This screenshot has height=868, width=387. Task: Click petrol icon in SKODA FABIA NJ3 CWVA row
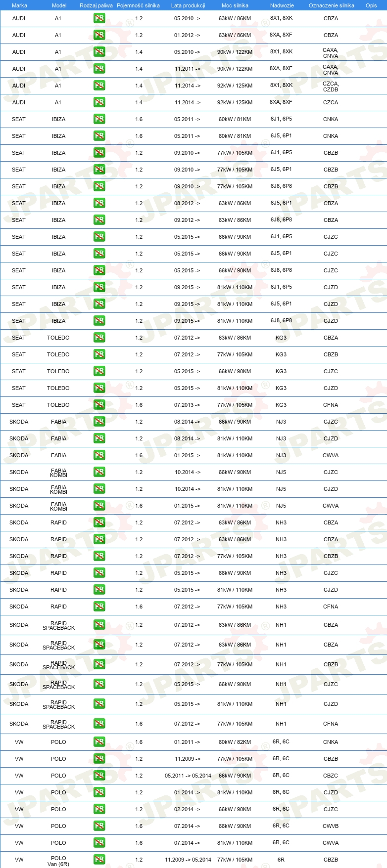[x=99, y=455]
